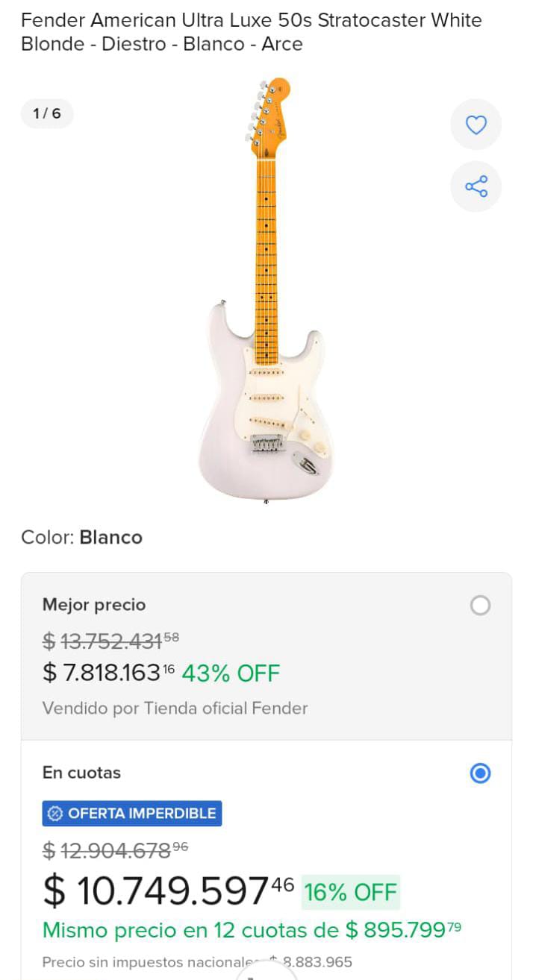Select the Mejor precio radio button
This screenshot has height=980, width=533.
pos(480,606)
